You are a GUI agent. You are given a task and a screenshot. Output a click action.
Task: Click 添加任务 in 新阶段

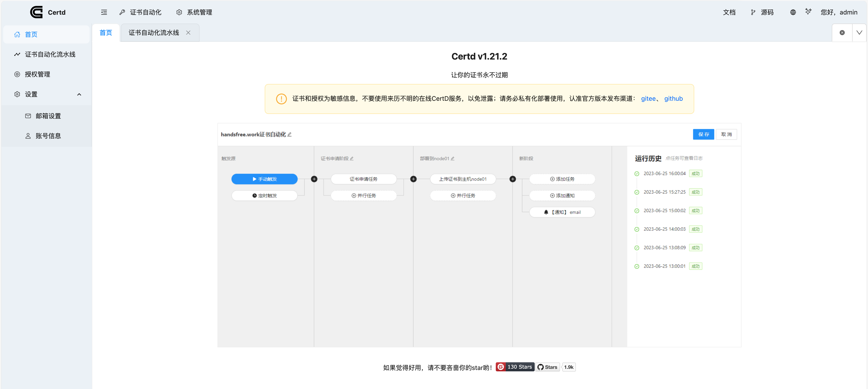coord(562,179)
